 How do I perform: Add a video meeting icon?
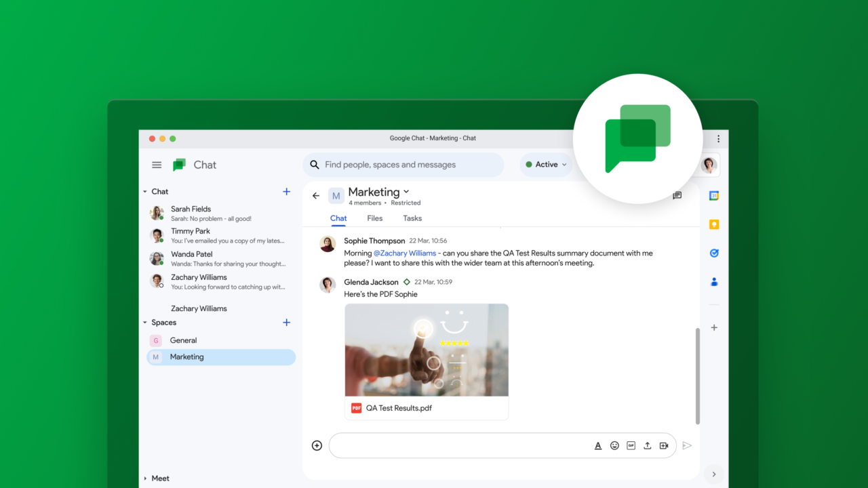(x=664, y=445)
